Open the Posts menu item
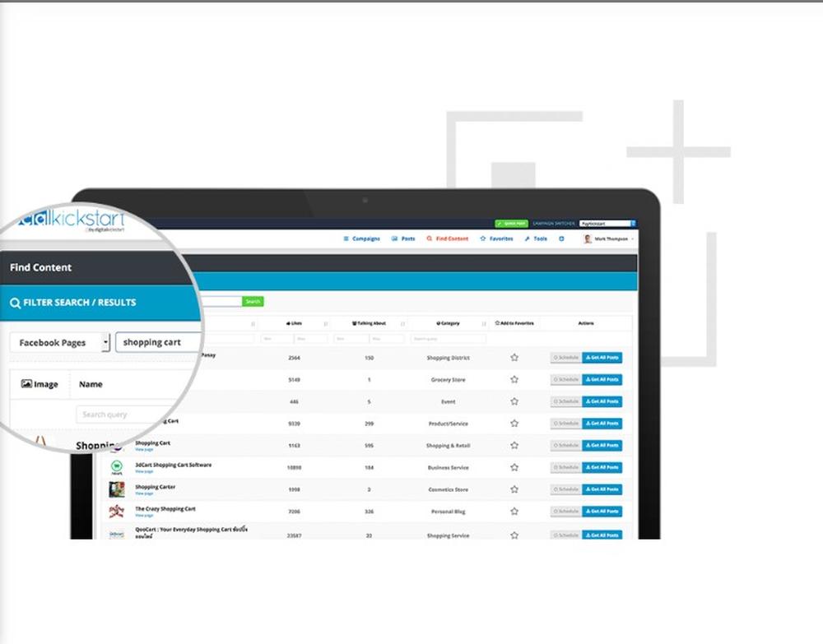The width and height of the screenshot is (823, 644). click(403, 239)
